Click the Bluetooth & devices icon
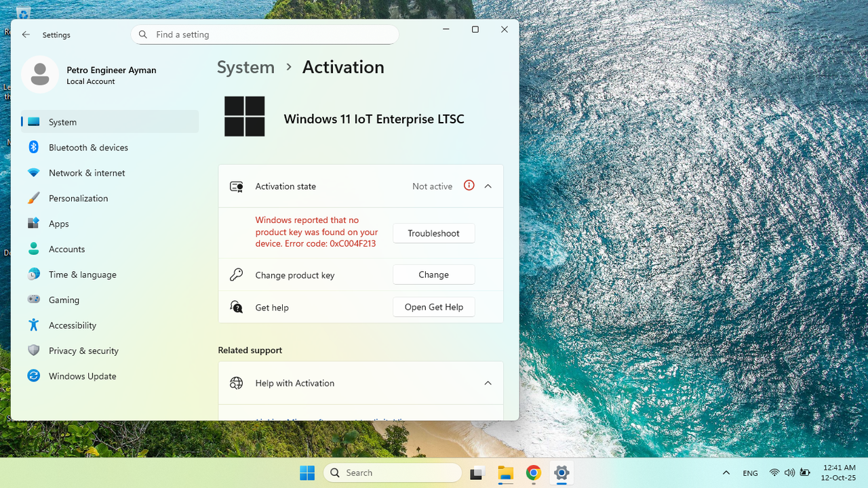This screenshot has width=868, height=488. point(33,147)
